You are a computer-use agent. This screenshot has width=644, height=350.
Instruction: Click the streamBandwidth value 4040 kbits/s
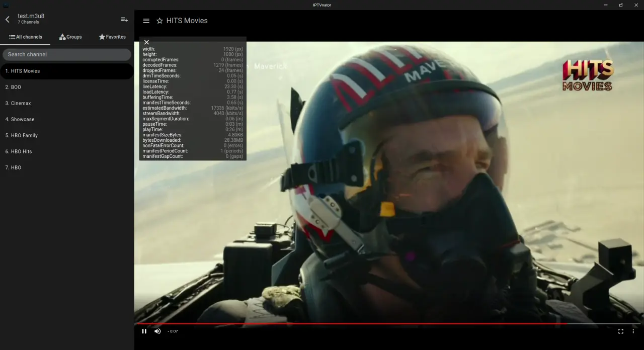click(x=228, y=114)
